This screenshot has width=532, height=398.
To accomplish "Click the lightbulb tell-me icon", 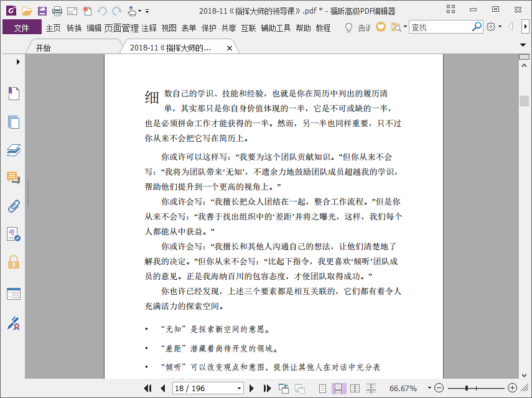I will [x=348, y=28].
